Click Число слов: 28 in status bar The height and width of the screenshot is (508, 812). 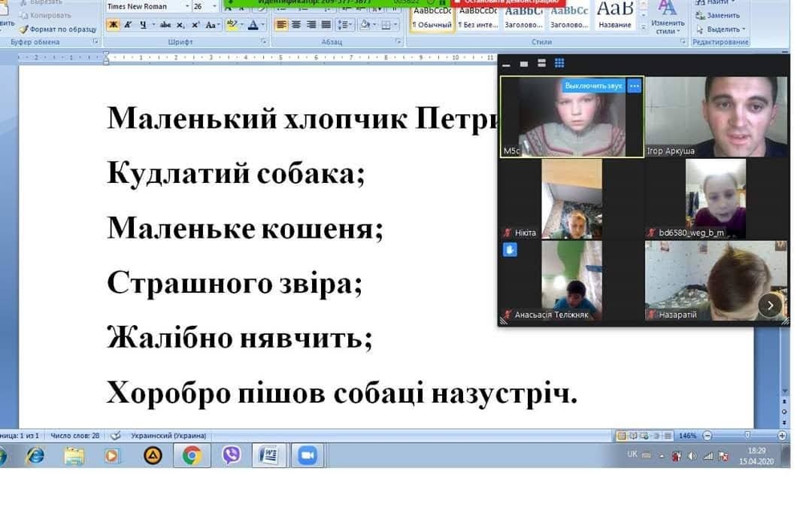point(74,436)
